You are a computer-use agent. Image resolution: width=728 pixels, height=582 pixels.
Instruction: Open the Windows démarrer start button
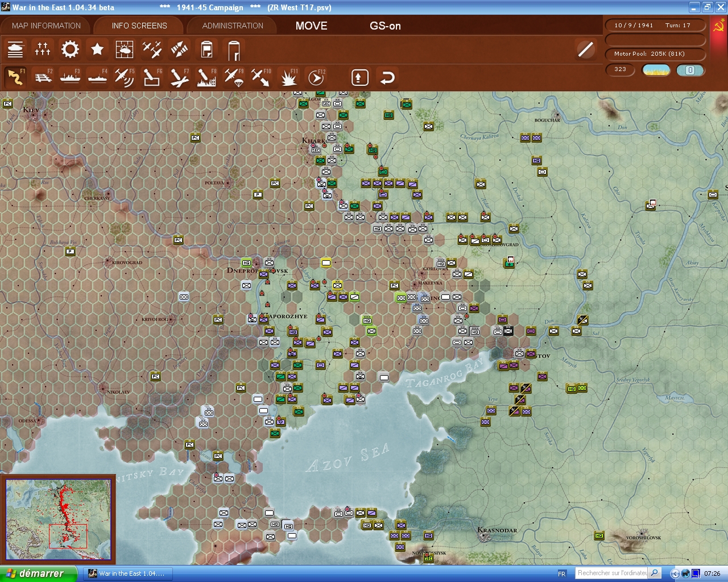coord(38,573)
